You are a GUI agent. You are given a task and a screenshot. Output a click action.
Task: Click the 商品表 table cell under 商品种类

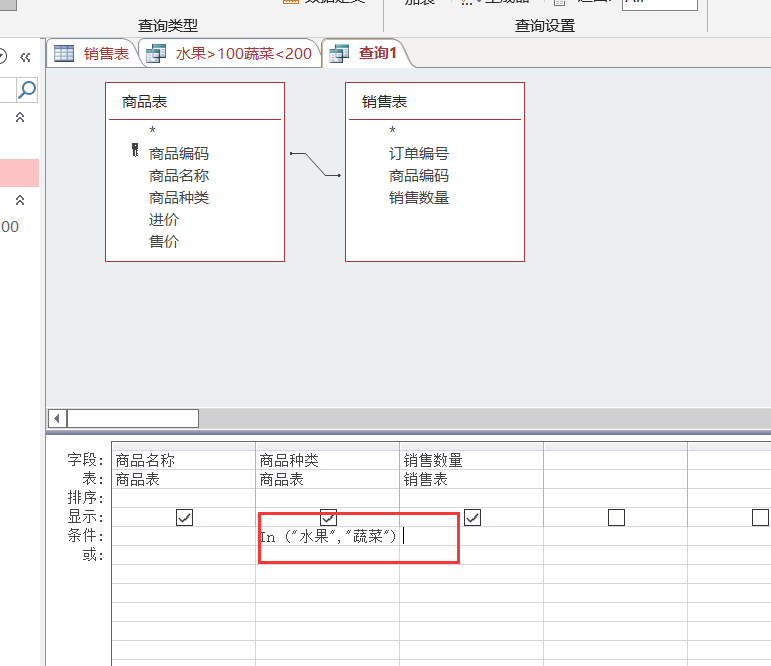click(x=327, y=479)
